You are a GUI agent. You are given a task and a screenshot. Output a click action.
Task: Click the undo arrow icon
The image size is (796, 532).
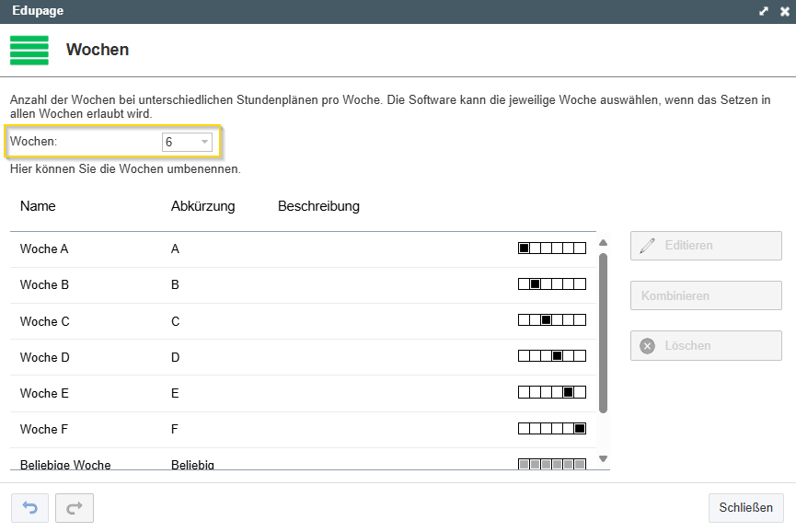pos(30,508)
